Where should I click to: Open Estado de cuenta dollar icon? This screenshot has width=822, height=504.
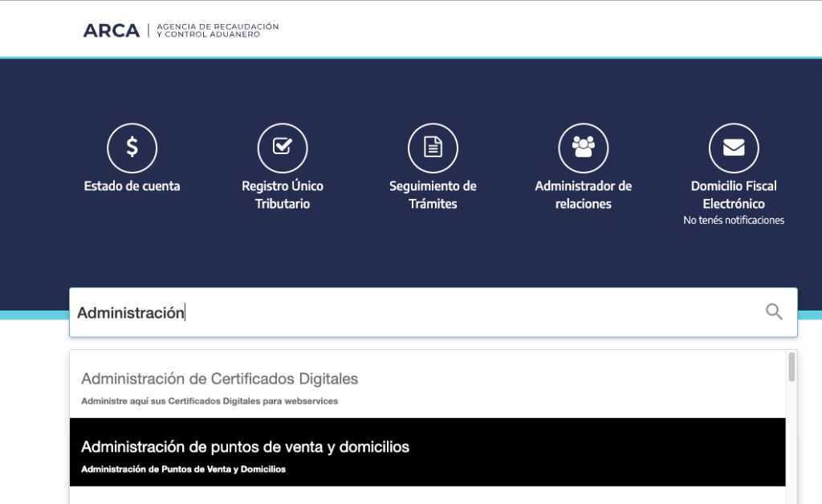(132, 148)
